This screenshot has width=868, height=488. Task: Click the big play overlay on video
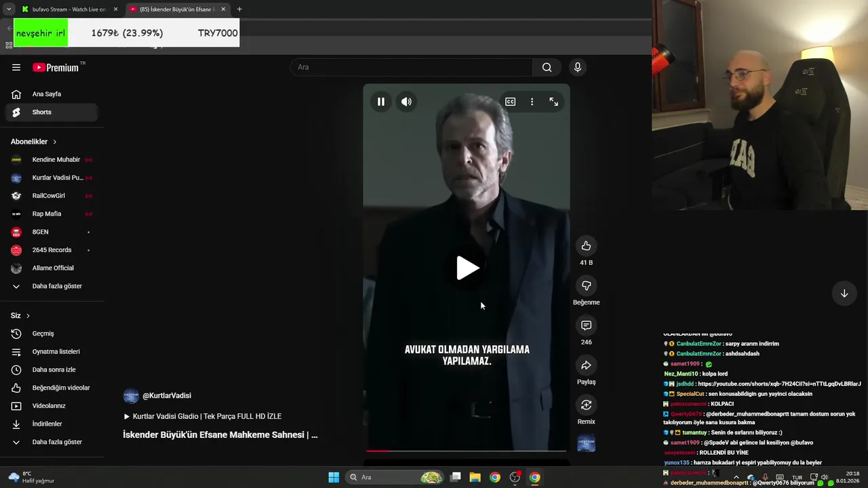(467, 268)
